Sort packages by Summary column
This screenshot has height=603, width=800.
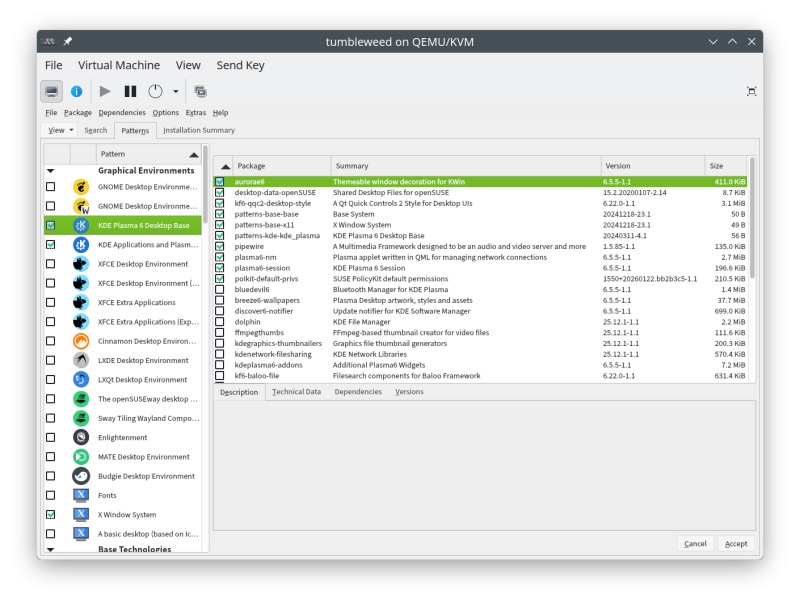(x=466, y=166)
